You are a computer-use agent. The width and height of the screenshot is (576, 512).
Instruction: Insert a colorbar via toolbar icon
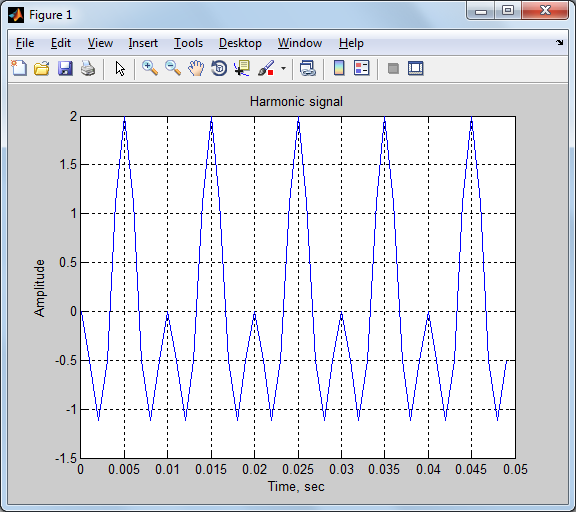[x=339, y=68]
